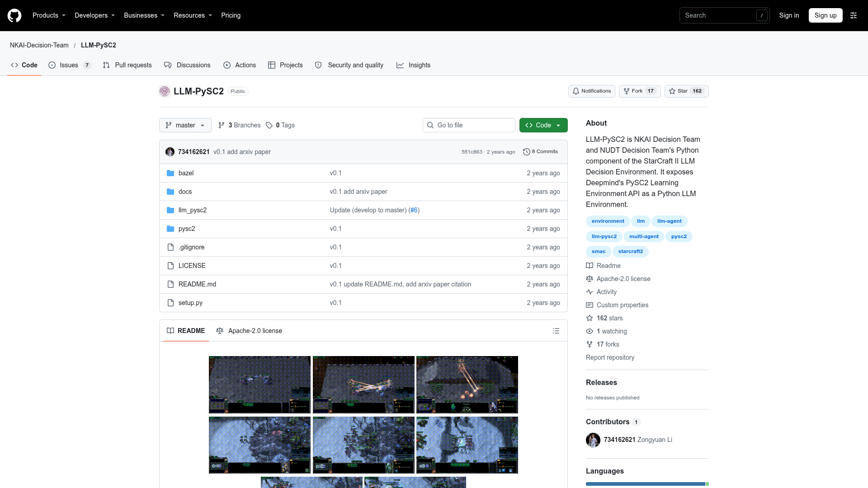Click the Go to file input
This screenshot has height=488, width=868.
[x=469, y=125]
